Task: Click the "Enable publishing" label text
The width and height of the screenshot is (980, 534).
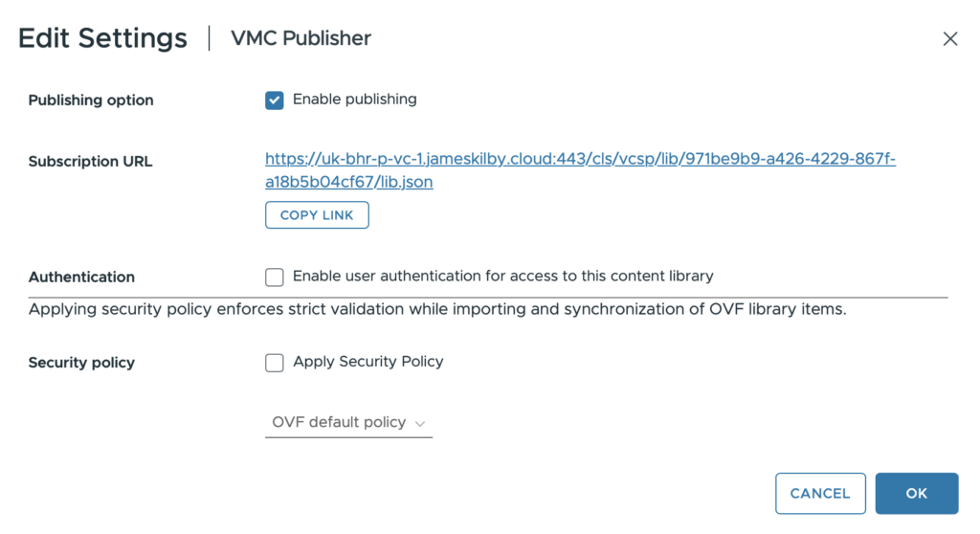Action: (354, 100)
